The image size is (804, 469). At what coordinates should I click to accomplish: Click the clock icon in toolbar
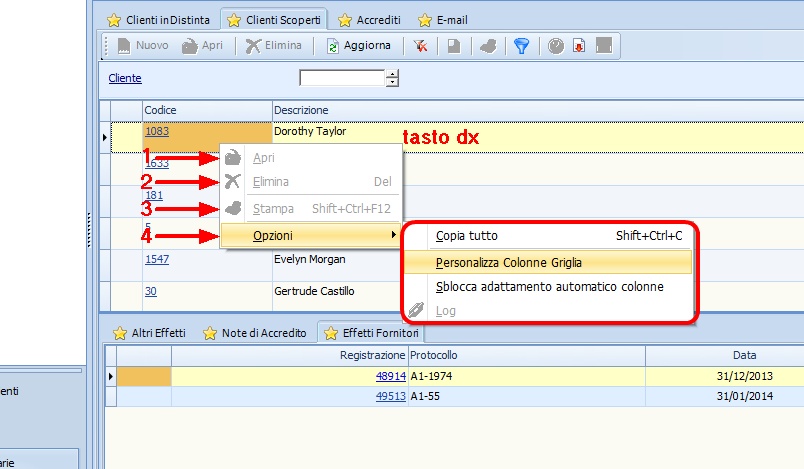(556, 46)
